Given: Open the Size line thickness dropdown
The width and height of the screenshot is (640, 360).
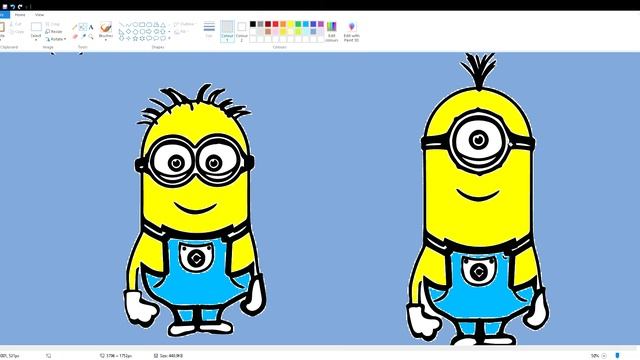Looking at the screenshot, I should tap(209, 30).
